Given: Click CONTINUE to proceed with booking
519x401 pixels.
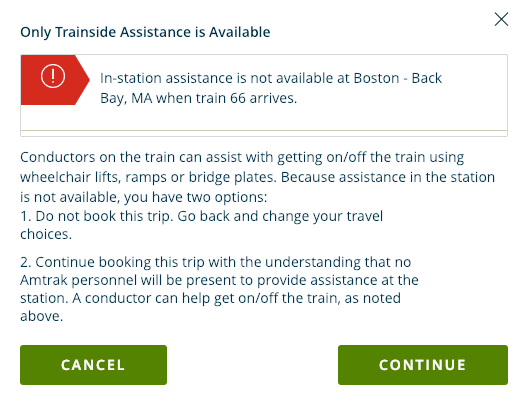Looking at the screenshot, I should pyautogui.click(x=423, y=365).
